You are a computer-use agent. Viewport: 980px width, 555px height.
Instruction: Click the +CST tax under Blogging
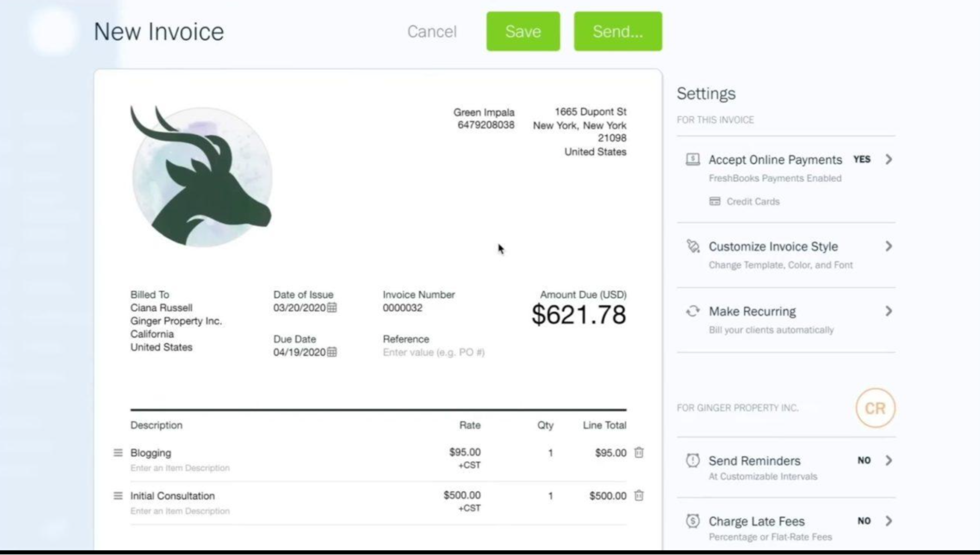click(x=469, y=465)
